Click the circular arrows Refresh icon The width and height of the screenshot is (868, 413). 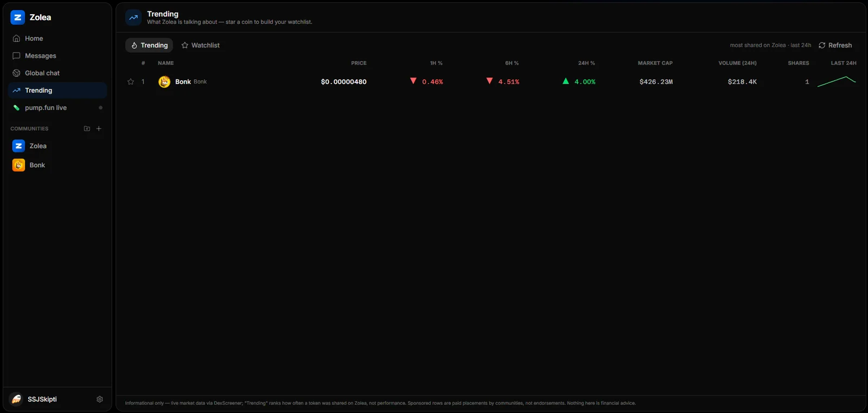(x=822, y=46)
